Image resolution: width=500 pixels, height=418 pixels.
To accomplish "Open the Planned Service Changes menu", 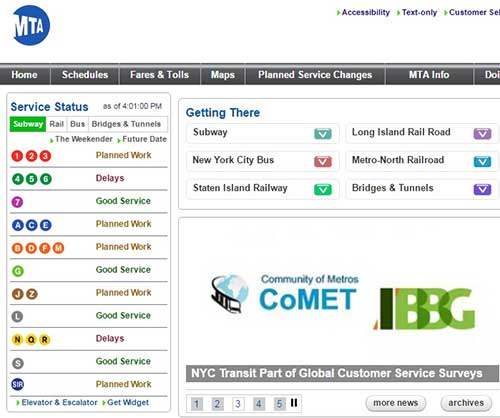I will coord(315,75).
